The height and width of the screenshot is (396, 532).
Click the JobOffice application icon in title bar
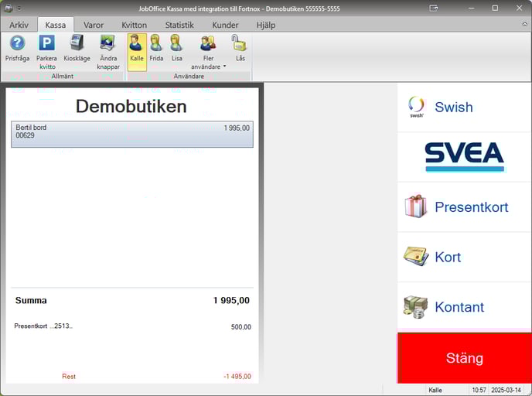[x=9, y=9]
